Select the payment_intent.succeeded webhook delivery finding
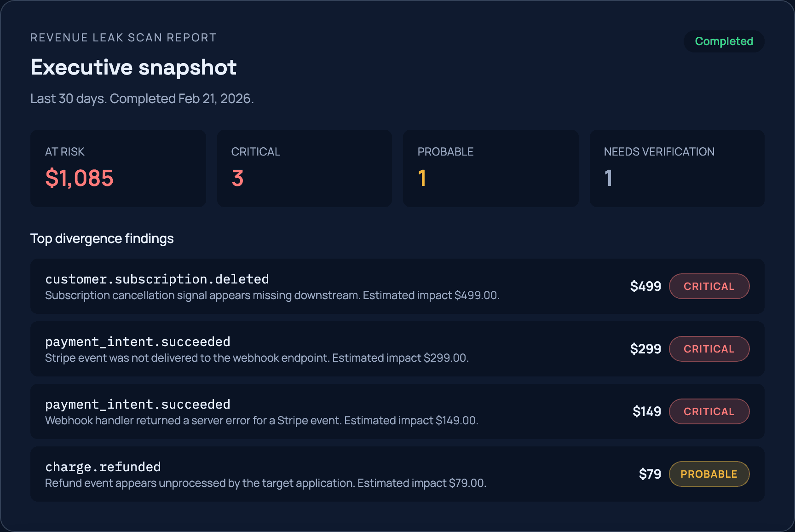The width and height of the screenshot is (795, 532). 322,349
